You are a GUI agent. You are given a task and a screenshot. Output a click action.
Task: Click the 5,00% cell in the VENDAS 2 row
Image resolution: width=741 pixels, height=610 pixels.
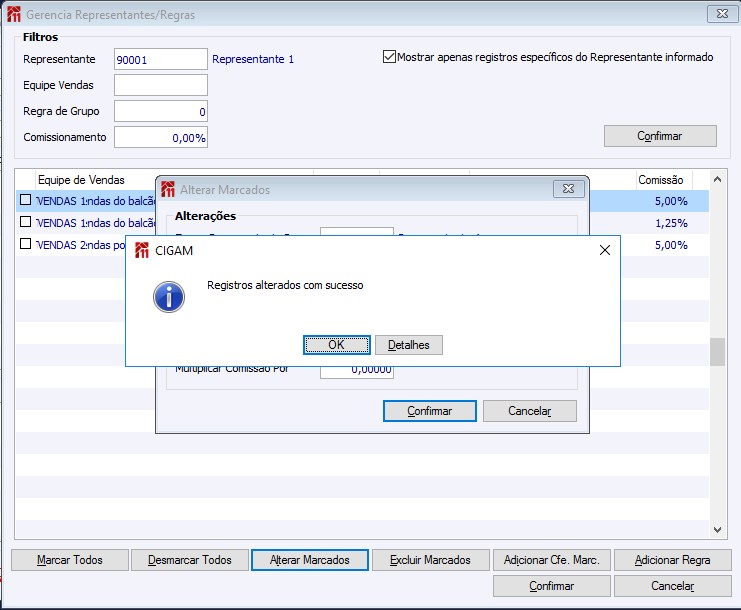click(x=671, y=245)
